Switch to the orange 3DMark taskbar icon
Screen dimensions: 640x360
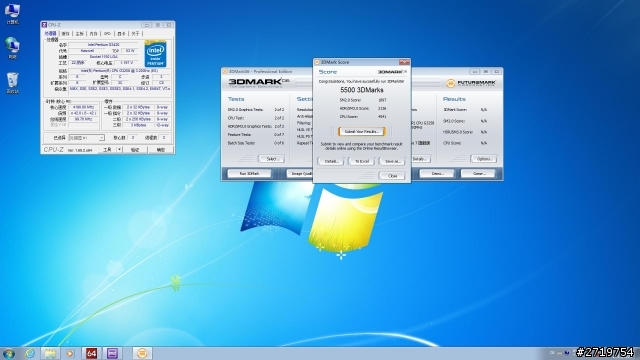tap(142, 353)
